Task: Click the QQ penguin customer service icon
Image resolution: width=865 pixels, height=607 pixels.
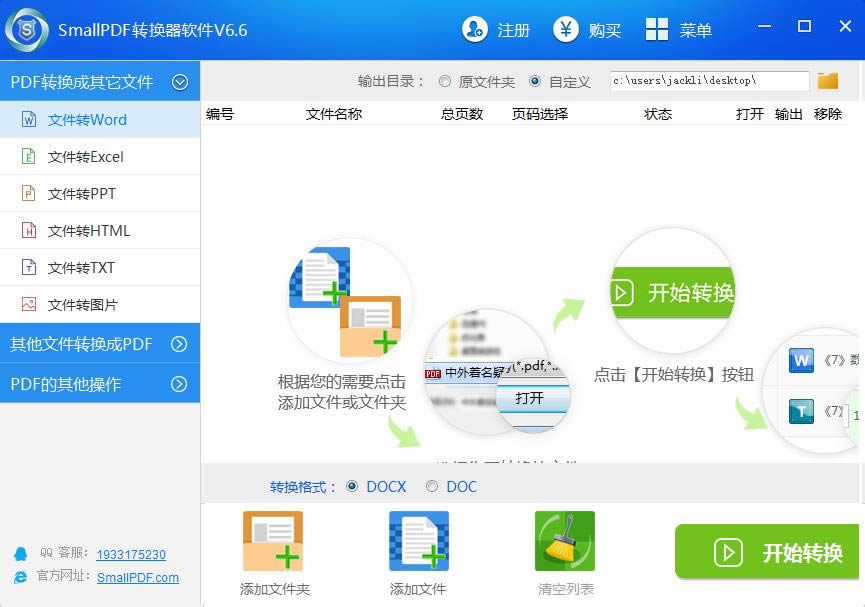Action: [x=20, y=554]
